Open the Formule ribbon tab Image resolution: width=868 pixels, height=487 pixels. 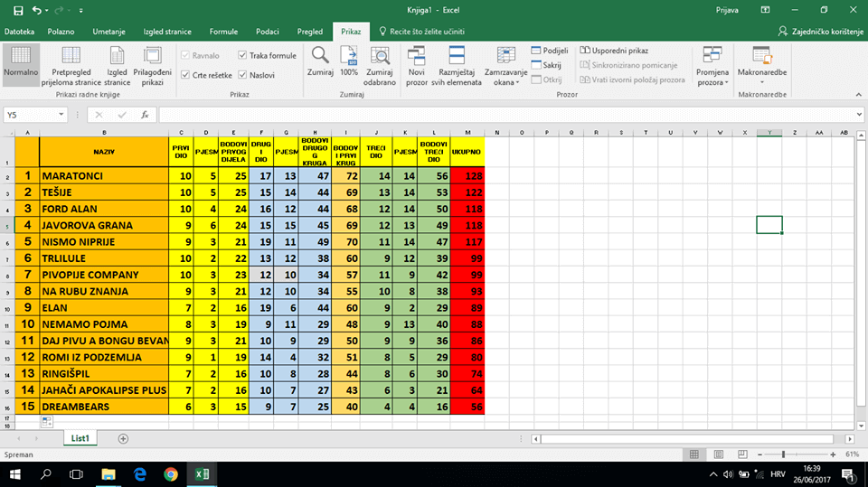point(223,32)
